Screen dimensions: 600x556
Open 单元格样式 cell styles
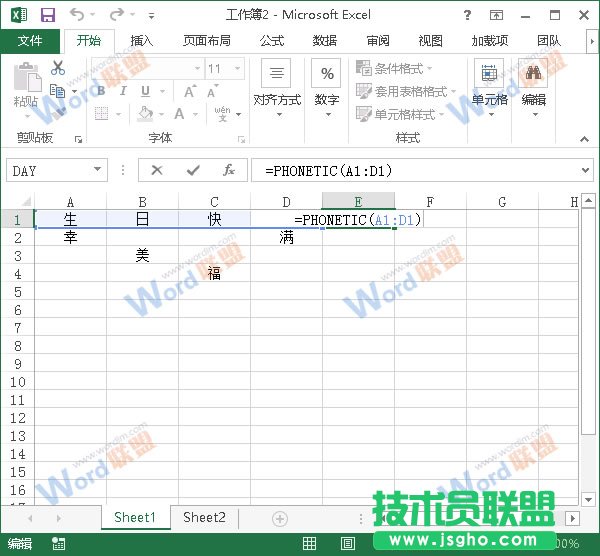coord(400,114)
